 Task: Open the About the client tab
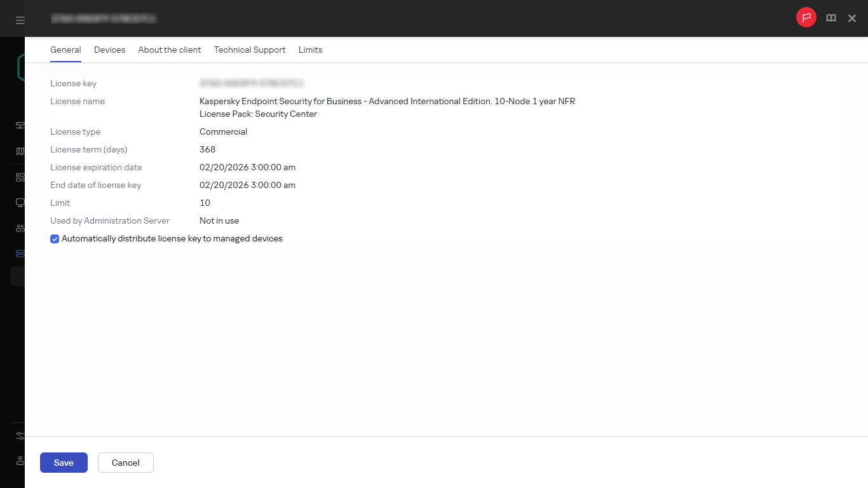[170, 50]
